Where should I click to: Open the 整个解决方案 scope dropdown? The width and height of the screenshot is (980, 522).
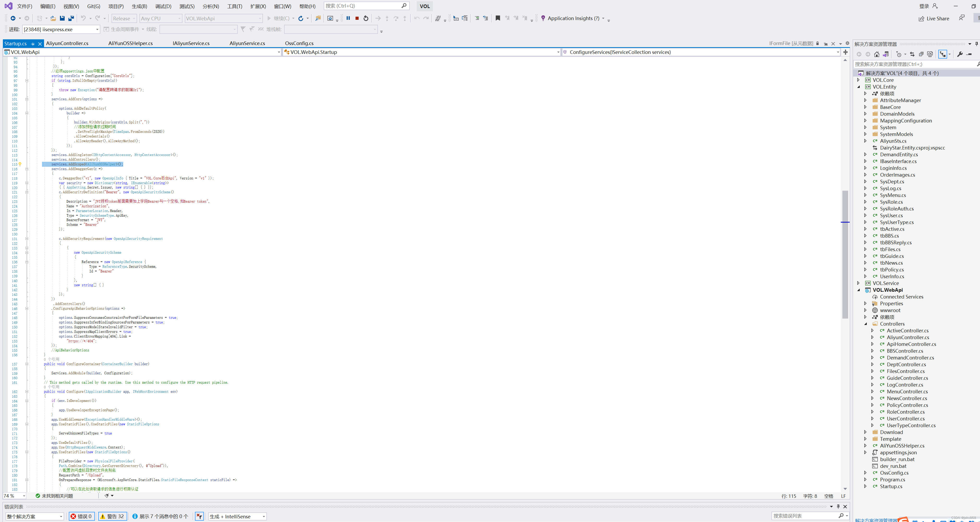pos(34,516)
